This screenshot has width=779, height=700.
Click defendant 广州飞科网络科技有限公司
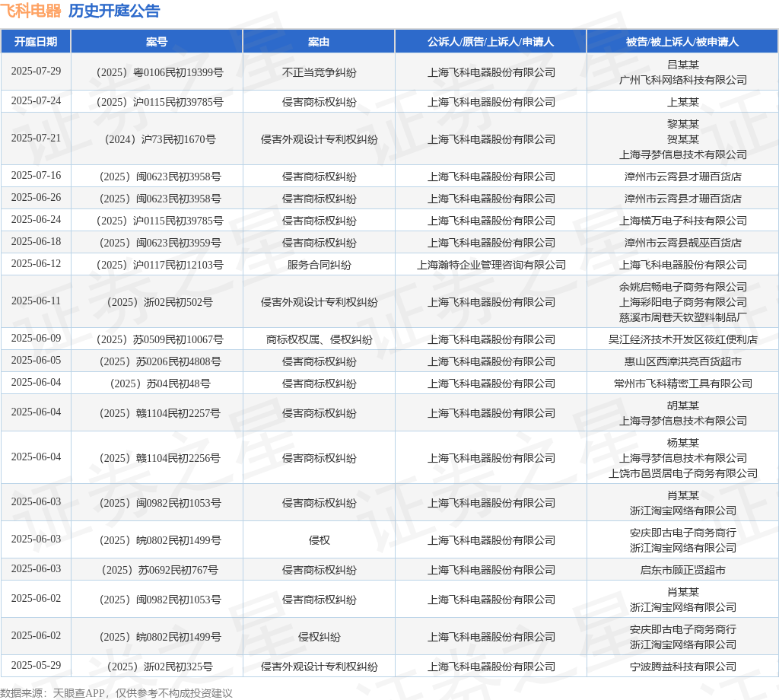coord(682,80)
